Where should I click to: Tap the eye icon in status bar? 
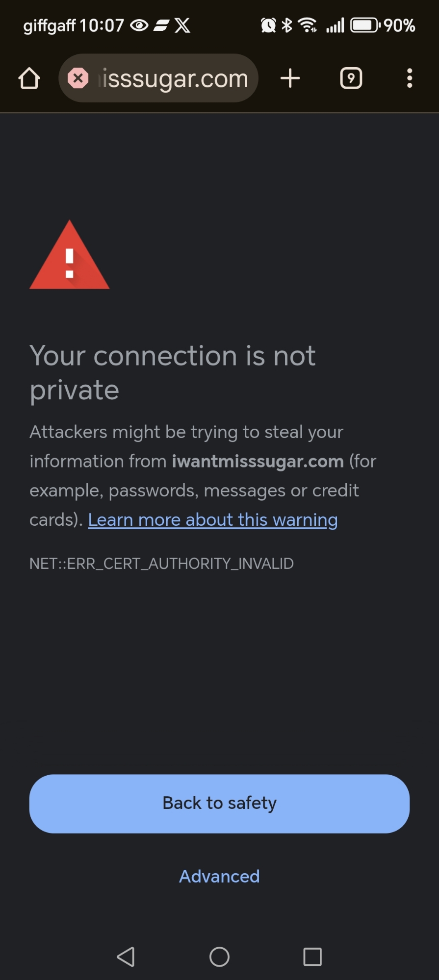point(139,25)
